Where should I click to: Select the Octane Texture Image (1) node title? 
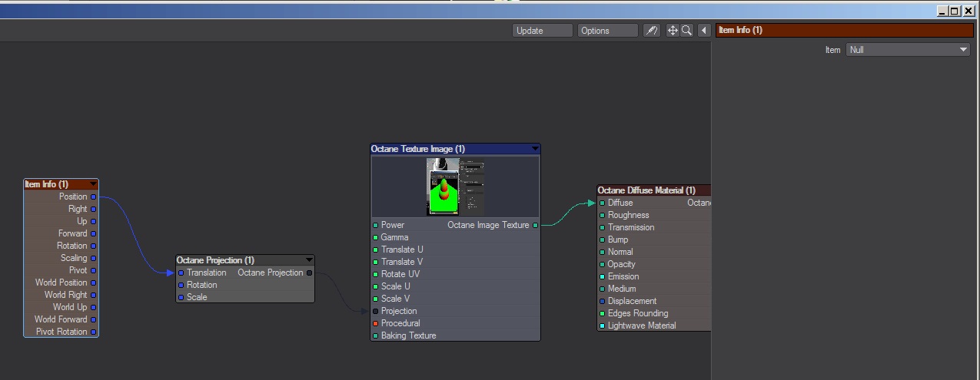point(418,149)
